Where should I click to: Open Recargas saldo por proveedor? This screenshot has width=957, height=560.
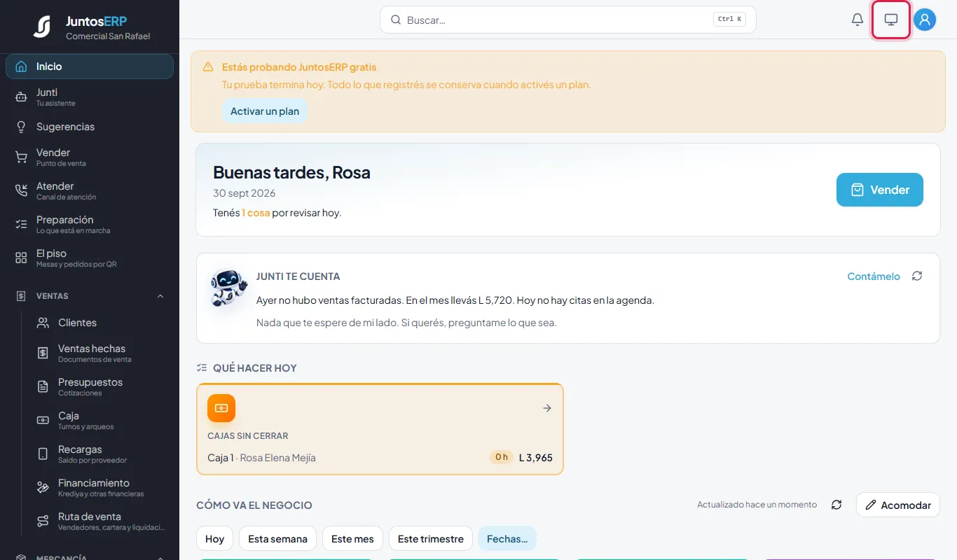pyautogui.click(x=100, y=454)
